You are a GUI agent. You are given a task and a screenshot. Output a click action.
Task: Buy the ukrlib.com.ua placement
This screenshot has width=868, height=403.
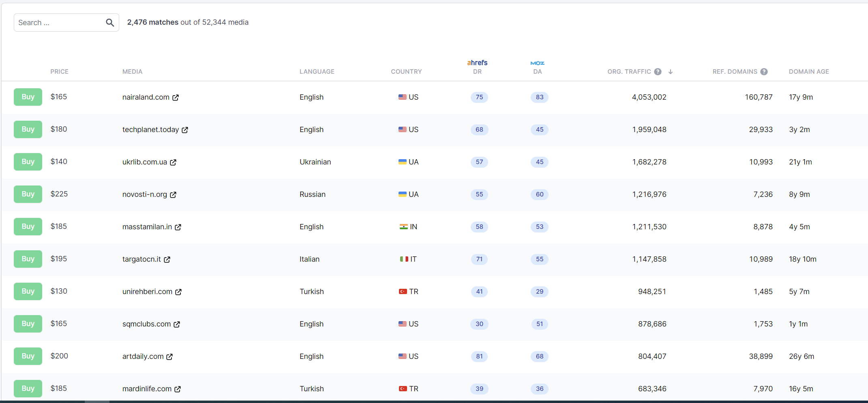coord(28,162)
